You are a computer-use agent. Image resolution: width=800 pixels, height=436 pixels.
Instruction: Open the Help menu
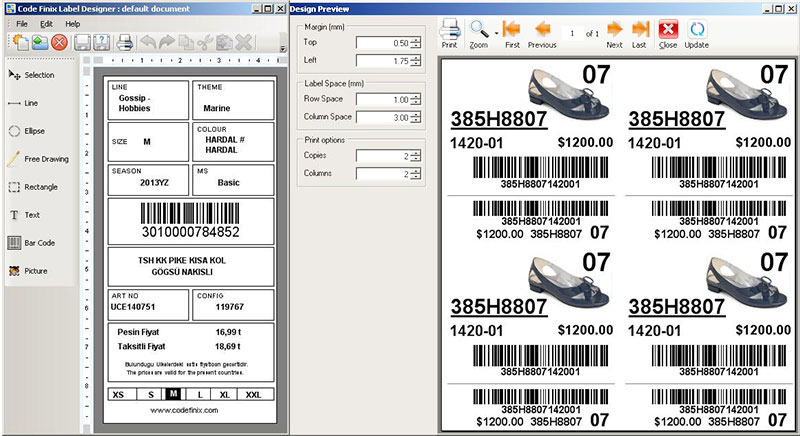(72, 24)
